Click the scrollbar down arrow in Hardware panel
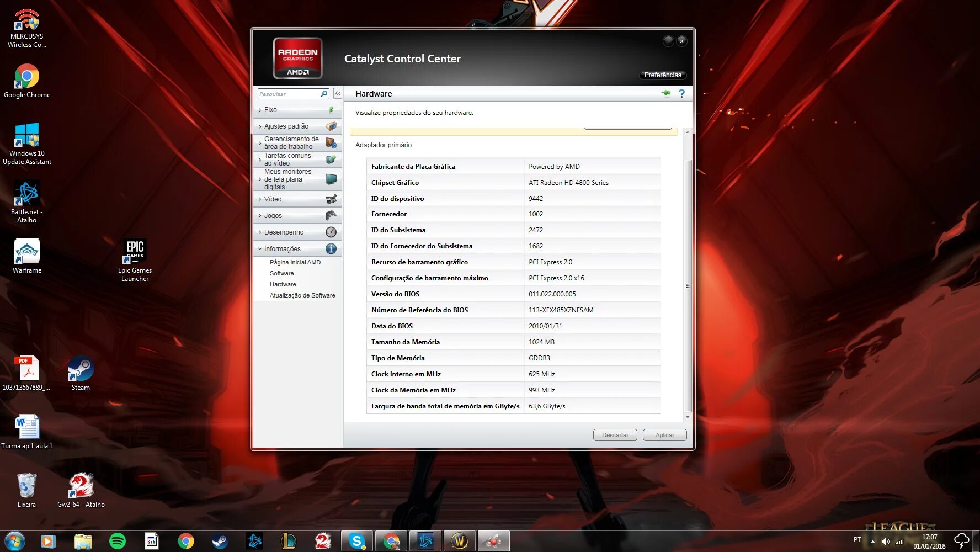This screenshot has width=980, height=552. [x=688, y=417]
